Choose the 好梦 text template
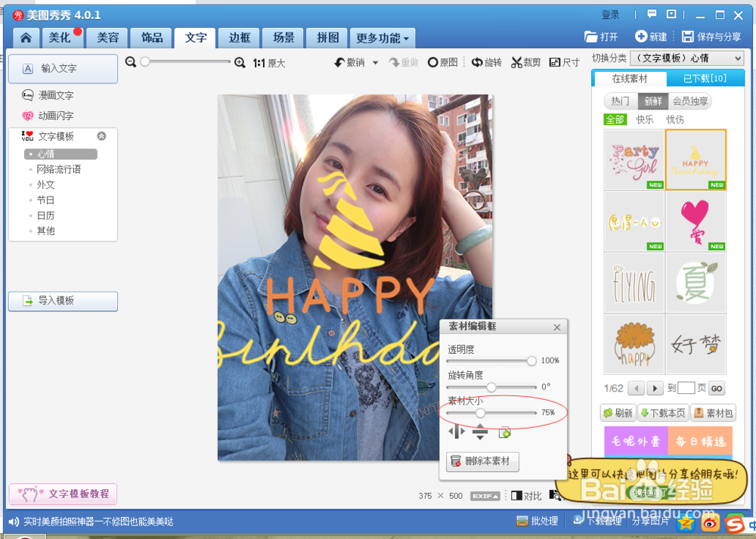Image resolution: width=756 pixels, height=539 pixels. point(696,345)
